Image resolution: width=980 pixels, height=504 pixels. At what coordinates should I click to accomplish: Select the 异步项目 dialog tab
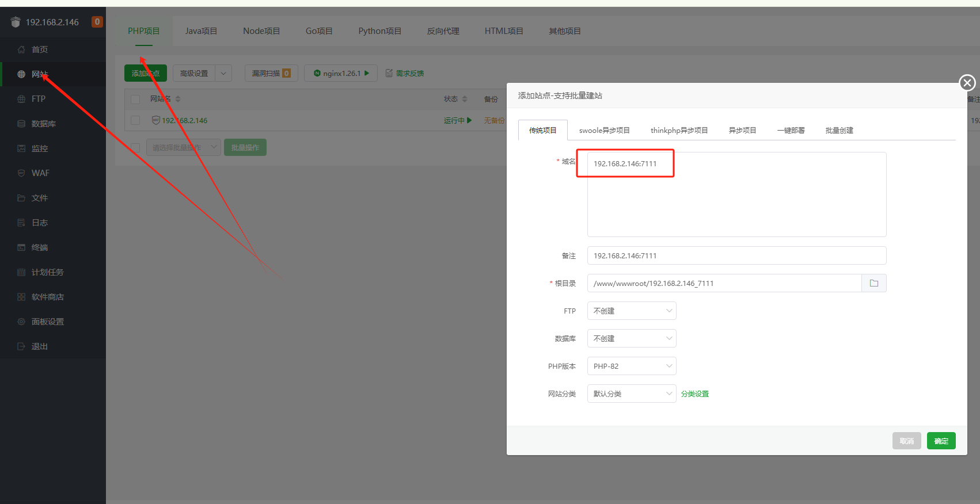pos(743,130)
